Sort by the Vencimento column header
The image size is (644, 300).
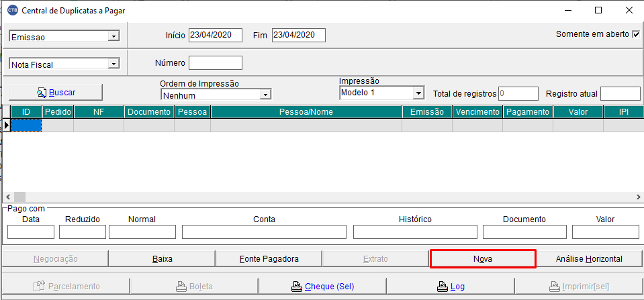coord(477,112)
